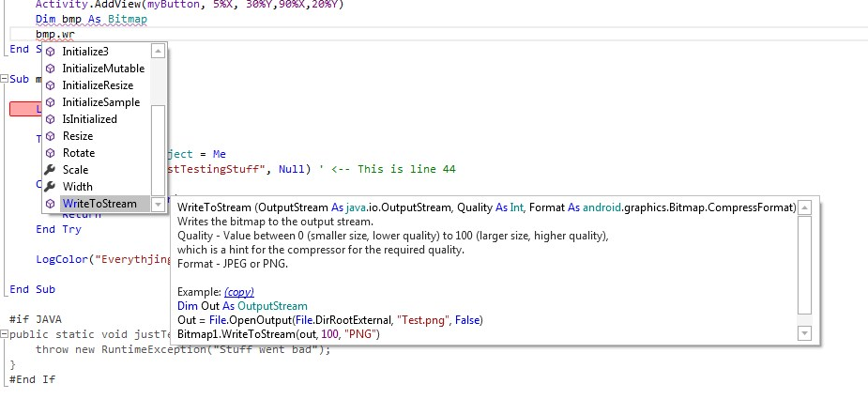Viewport: 868px width, 399px height.
Task: Click the wrench icon beside Scale
Action: coord(51,170)
